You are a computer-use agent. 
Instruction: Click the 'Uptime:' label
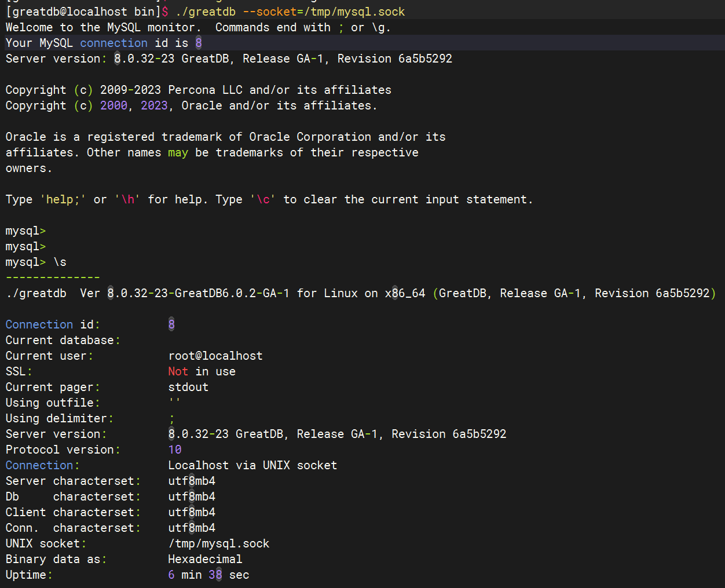[29, 575]
